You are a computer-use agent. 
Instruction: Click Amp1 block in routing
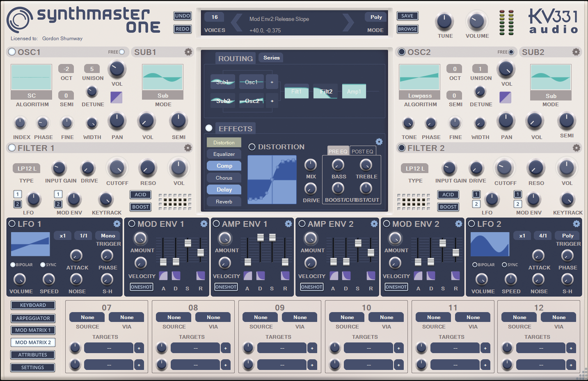point(354,91)
